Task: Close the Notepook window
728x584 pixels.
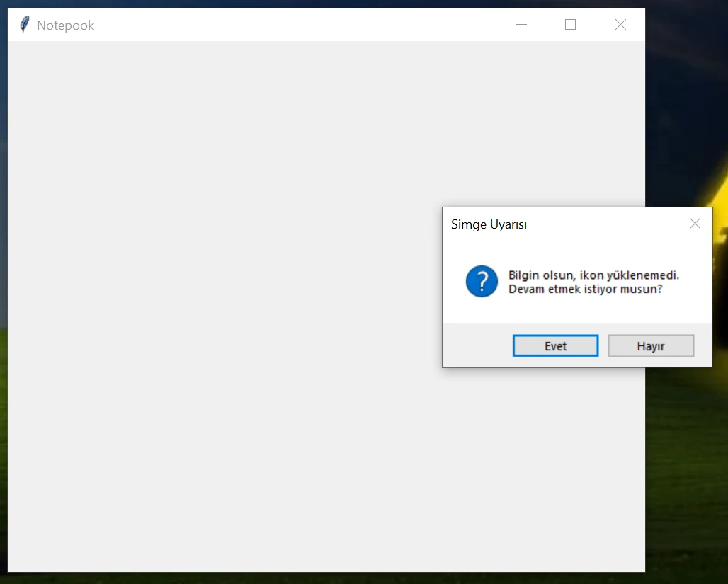Action: tap(620, 25)
